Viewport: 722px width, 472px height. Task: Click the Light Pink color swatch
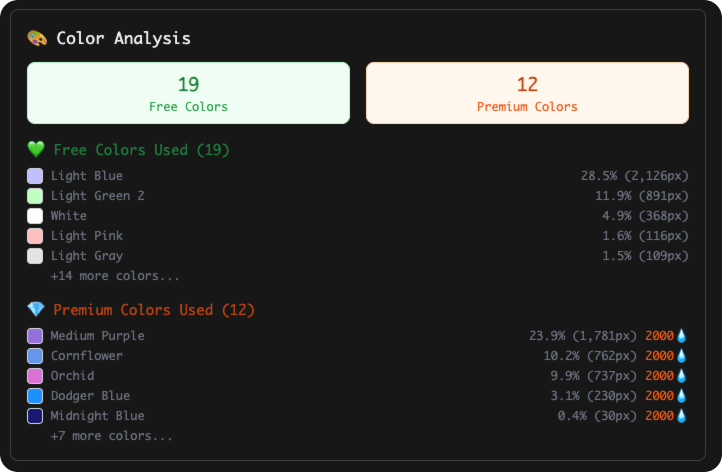point(35,236)
